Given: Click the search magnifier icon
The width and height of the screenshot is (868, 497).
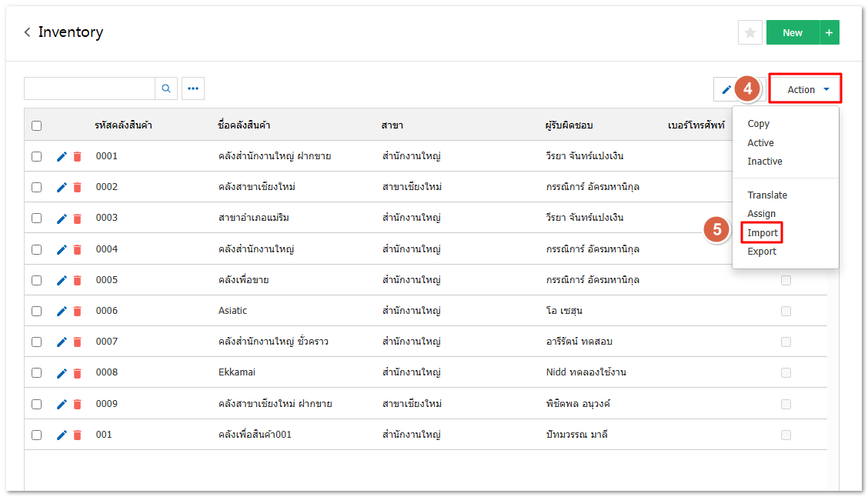Looking at the screenshot, I should pyautogui.click(x=166, y=88).
